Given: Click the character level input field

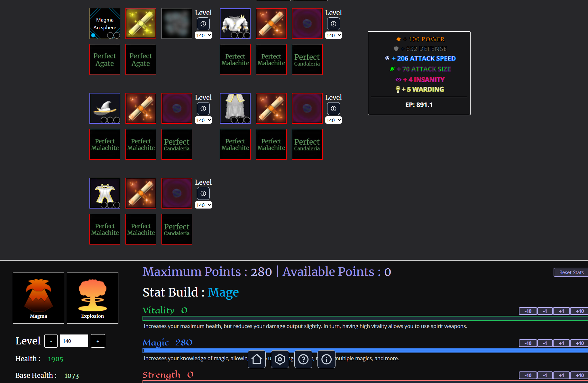Looking at the screenshot, I should tap(74, 341).
